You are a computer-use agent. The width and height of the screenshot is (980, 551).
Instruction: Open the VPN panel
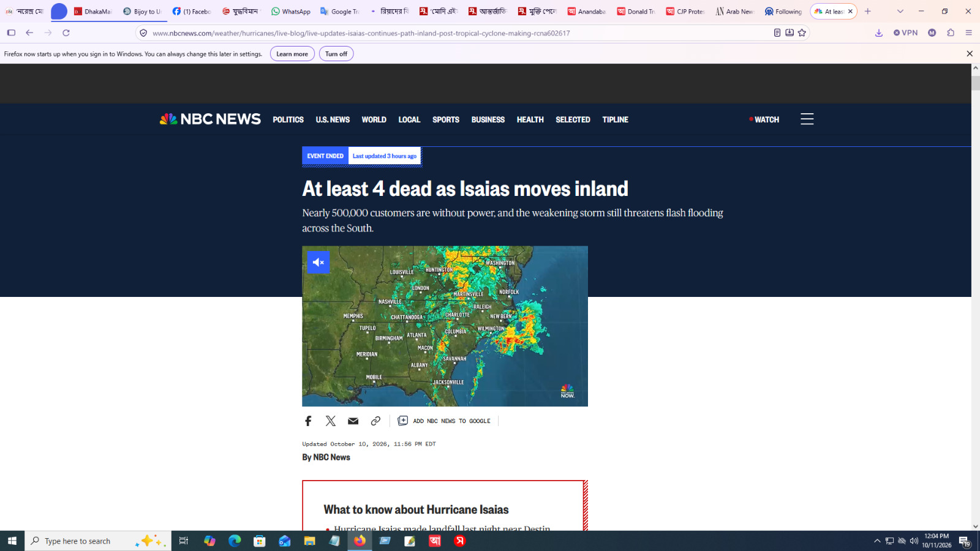905,33
